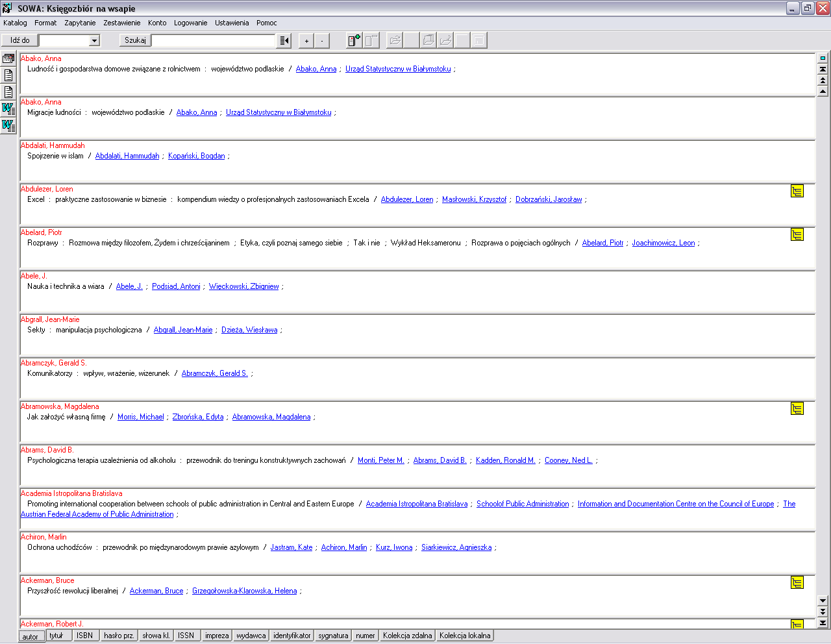Move up one line with single up-arrow

pyautogui.click(x=823, y=91)
